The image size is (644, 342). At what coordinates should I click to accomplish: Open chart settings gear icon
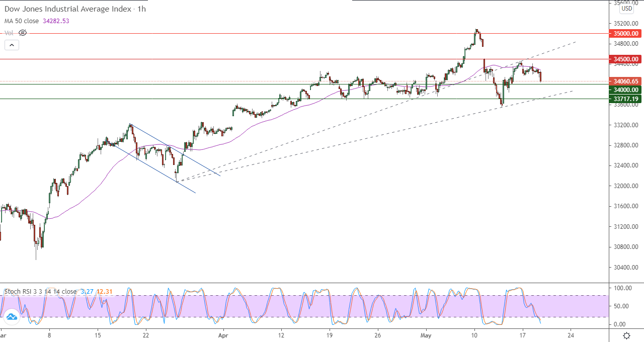626,335
